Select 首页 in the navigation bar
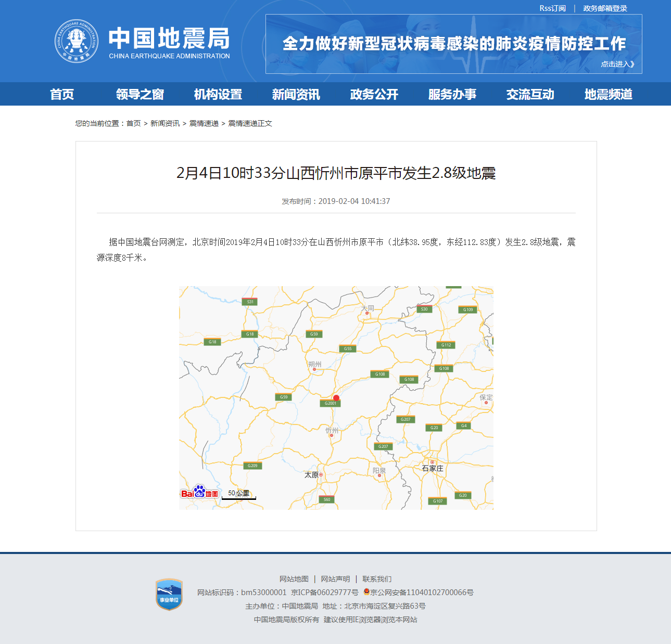Viewport: 671px width, 644px height. tap(62, 94)
